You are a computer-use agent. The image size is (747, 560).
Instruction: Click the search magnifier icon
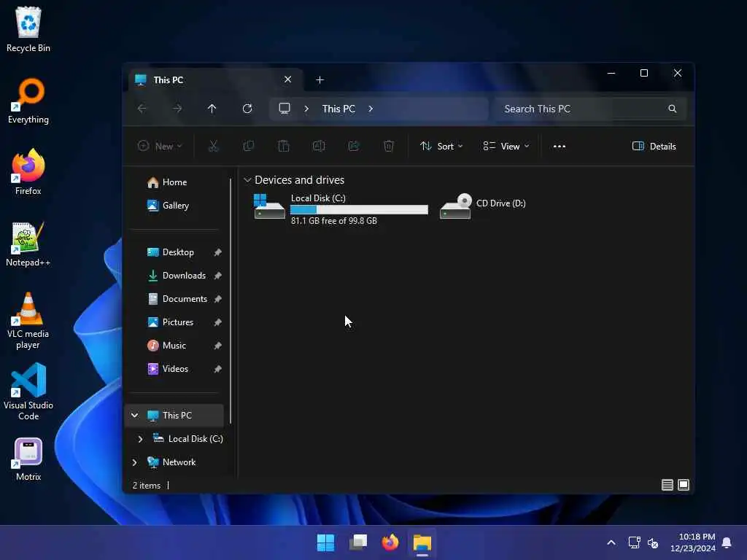click(672, 109)
